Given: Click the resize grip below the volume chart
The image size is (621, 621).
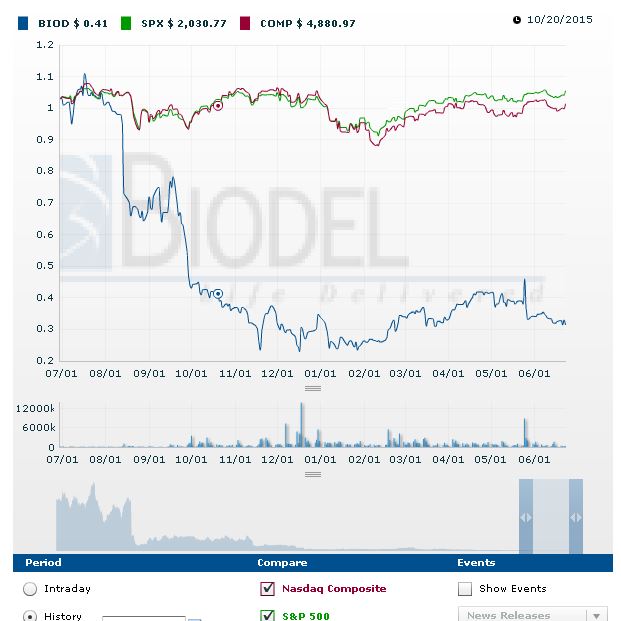Looking at the screenshot, I should [x=313, y=473].
